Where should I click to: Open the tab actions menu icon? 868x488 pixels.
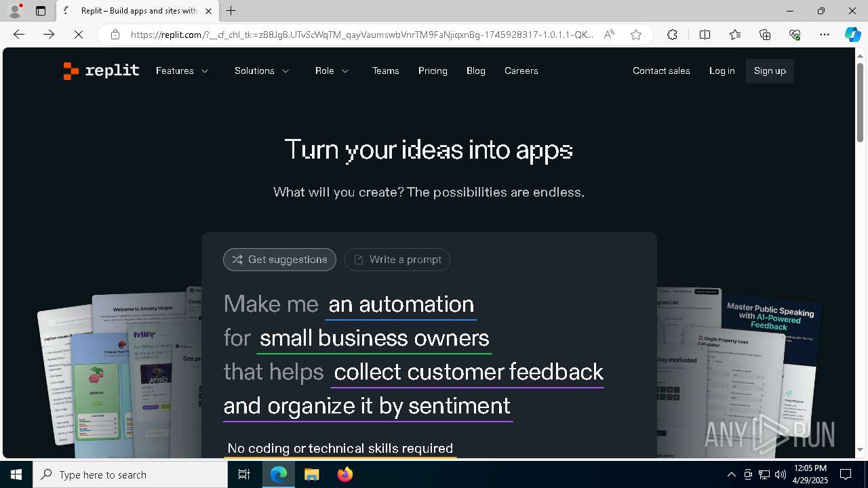click(41, 11)
